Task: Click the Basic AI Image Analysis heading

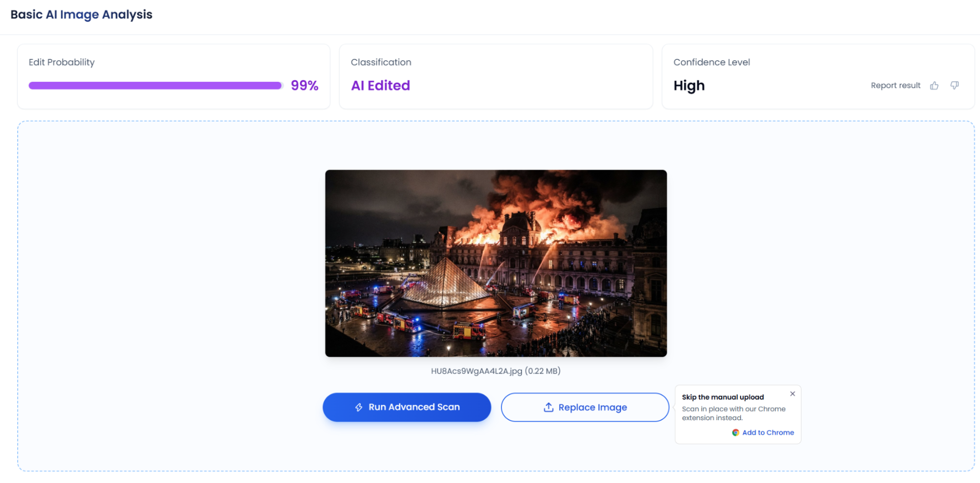Action: point(81,15)
